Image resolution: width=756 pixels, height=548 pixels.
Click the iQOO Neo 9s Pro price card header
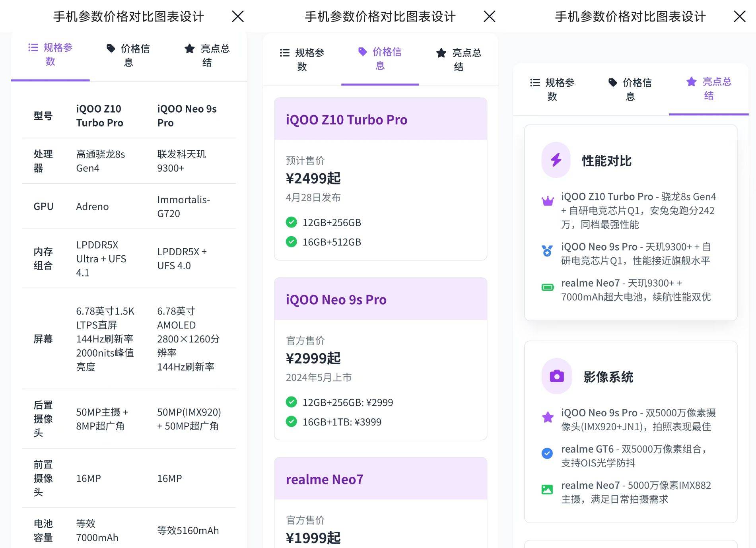381,299
